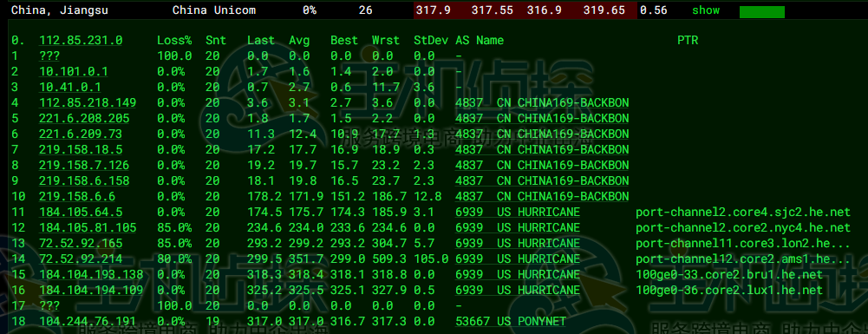
Task: Click hop 12 address 184.105.81.105
Action: [88, 227]
